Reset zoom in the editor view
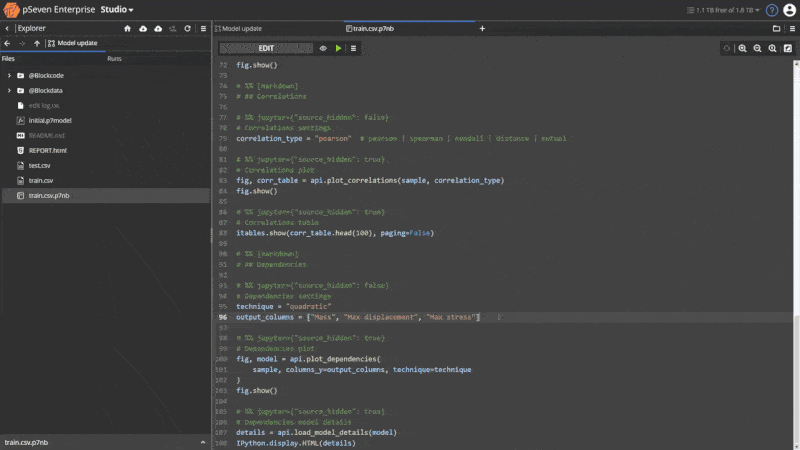The width and height of the screenshot is (800, 450). click(772, 48)
